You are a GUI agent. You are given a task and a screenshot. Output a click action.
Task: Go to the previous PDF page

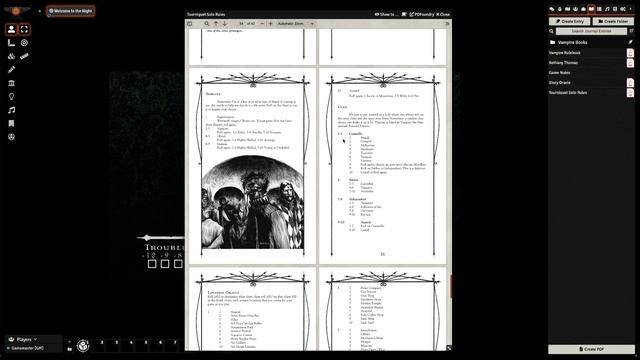coord(216,24)
